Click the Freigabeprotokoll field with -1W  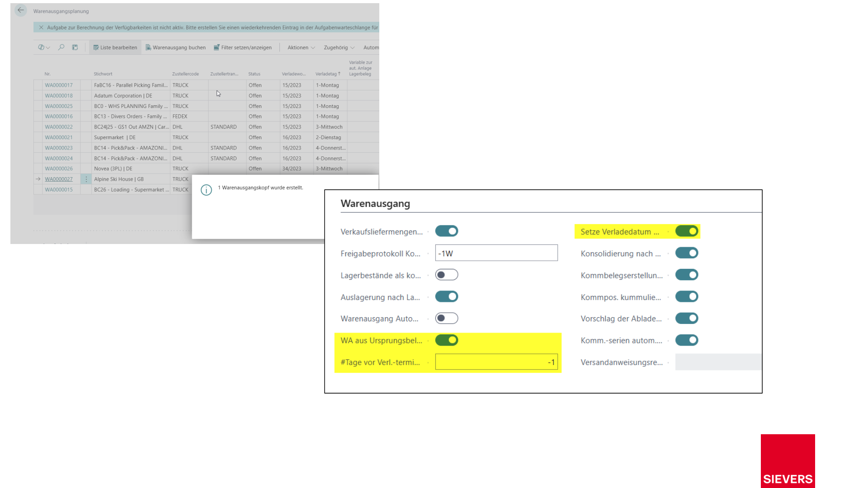click(x=496, y=253)
